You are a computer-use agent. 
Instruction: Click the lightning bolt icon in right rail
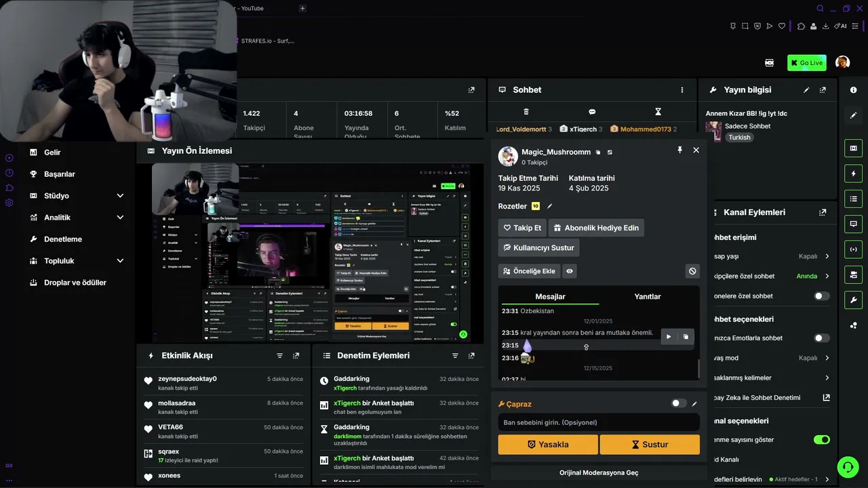coord(853,174)
